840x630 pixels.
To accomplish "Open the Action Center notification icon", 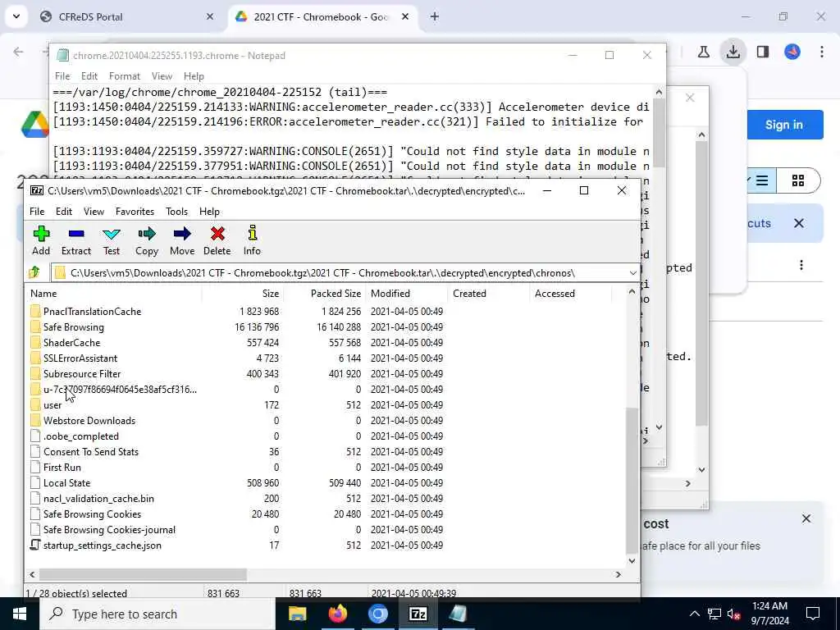I will coord(813,614).
